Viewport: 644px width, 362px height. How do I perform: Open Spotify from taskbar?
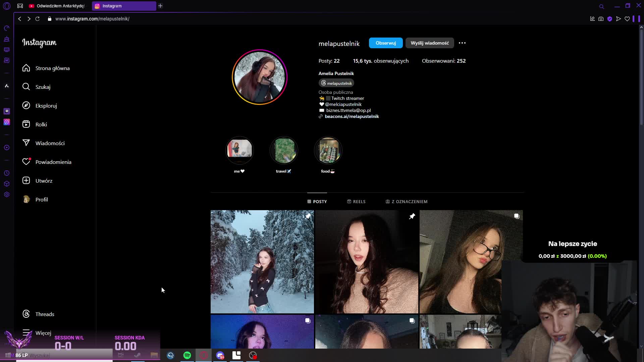pyautogui.click(x=187, y=355)
